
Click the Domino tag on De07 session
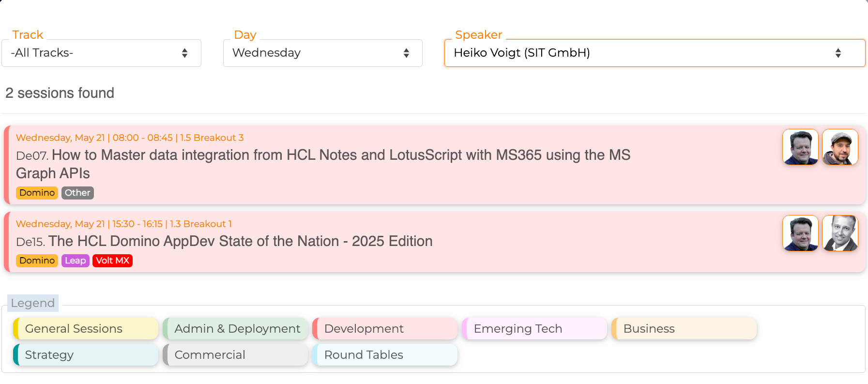(x=37, y=193)
